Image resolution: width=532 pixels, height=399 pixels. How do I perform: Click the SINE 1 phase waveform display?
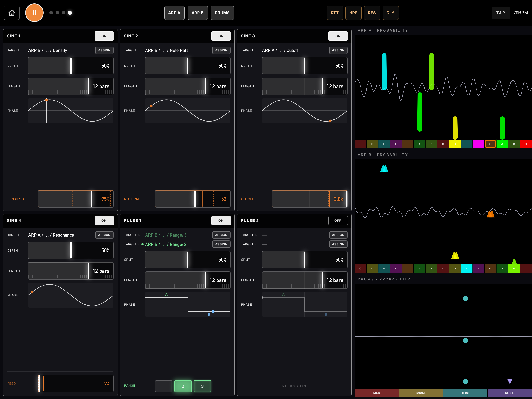71,111
